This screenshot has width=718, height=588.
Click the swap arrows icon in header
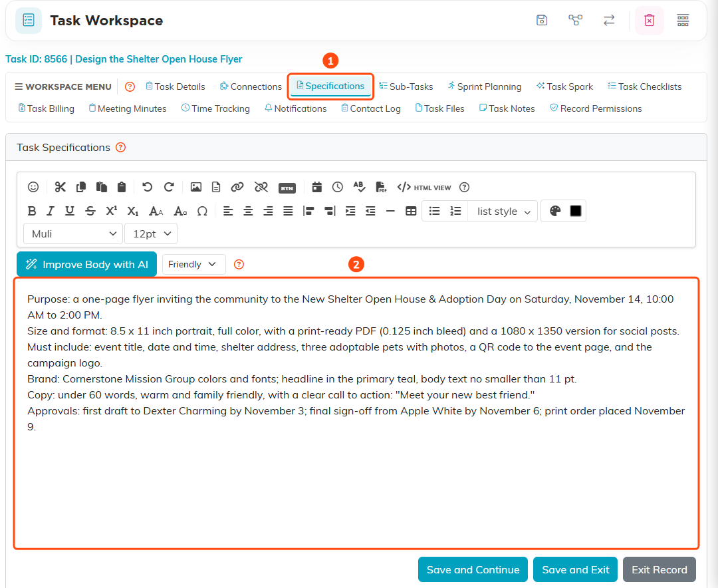(x=608, y=20)
